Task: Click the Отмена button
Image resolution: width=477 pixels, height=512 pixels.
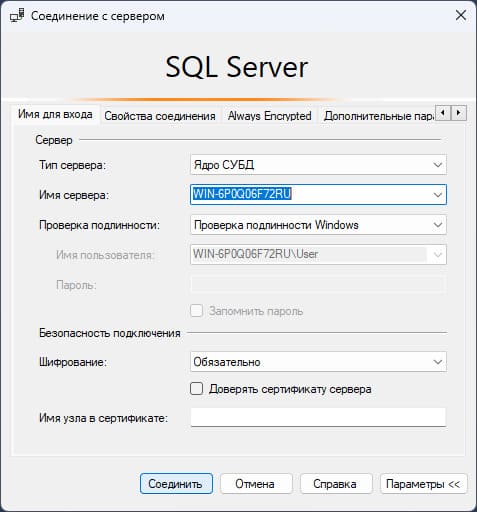Action: point(256,484)
